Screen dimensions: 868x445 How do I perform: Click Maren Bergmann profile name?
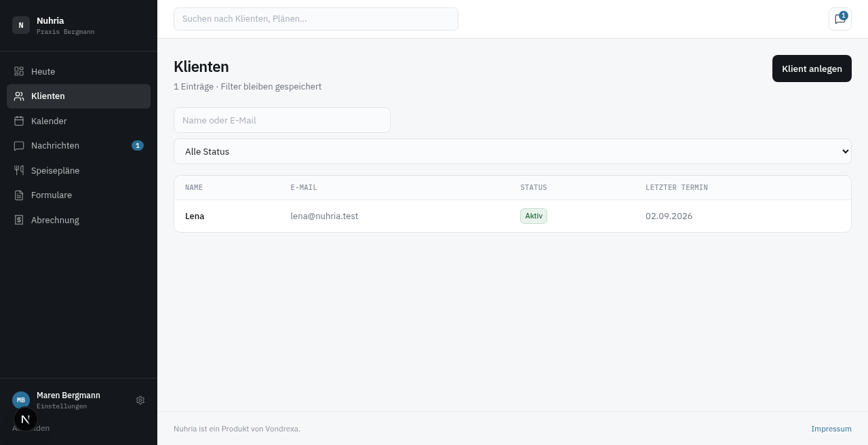(68, 395)
